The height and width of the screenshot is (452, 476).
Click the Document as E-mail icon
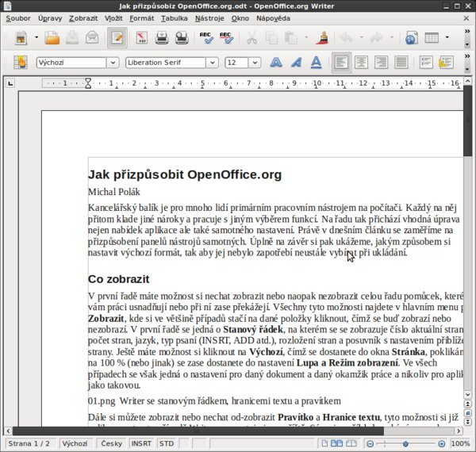[92, 37]
